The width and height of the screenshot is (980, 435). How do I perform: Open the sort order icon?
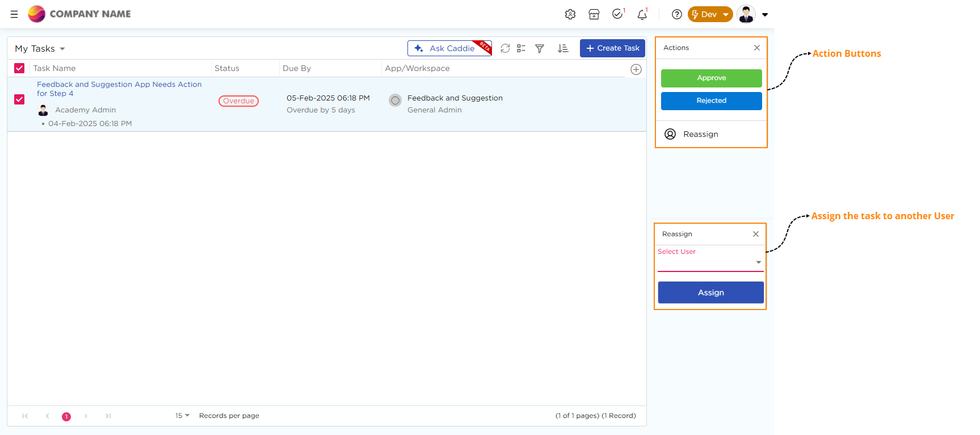[563, 48]
